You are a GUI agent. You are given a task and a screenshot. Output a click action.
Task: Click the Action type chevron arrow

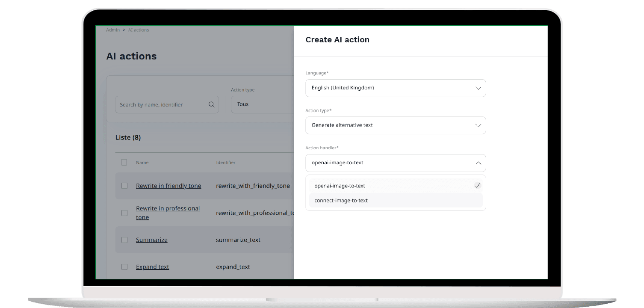tap(478, 125)
